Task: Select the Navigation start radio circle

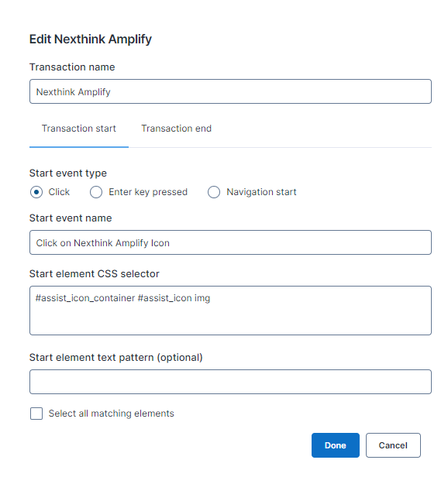Action: [214, 192]
